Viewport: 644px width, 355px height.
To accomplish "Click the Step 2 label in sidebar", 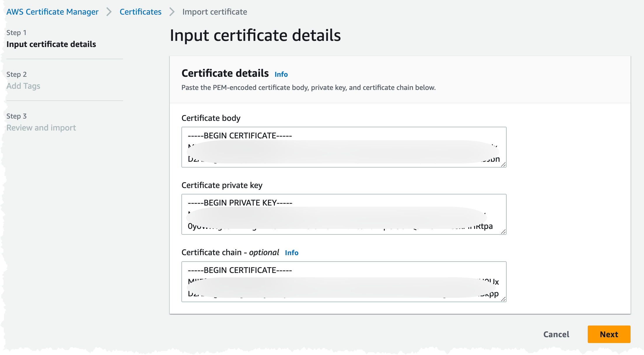I will 16,74.
